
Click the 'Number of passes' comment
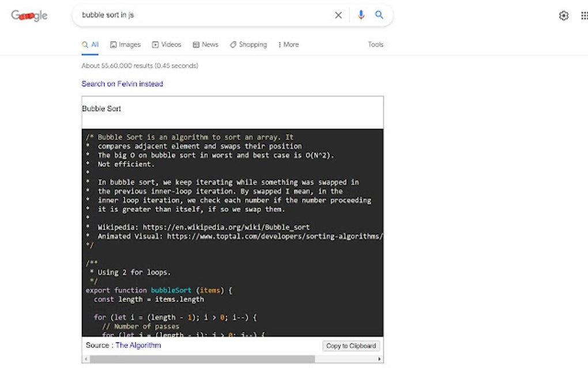pos(141,326)
